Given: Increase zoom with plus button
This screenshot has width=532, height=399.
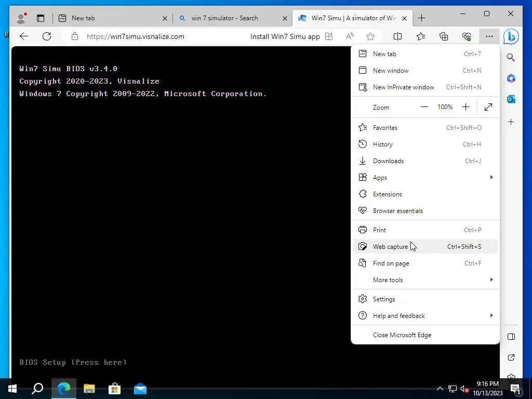Looking at the screenshot, I should pos(465,107).
